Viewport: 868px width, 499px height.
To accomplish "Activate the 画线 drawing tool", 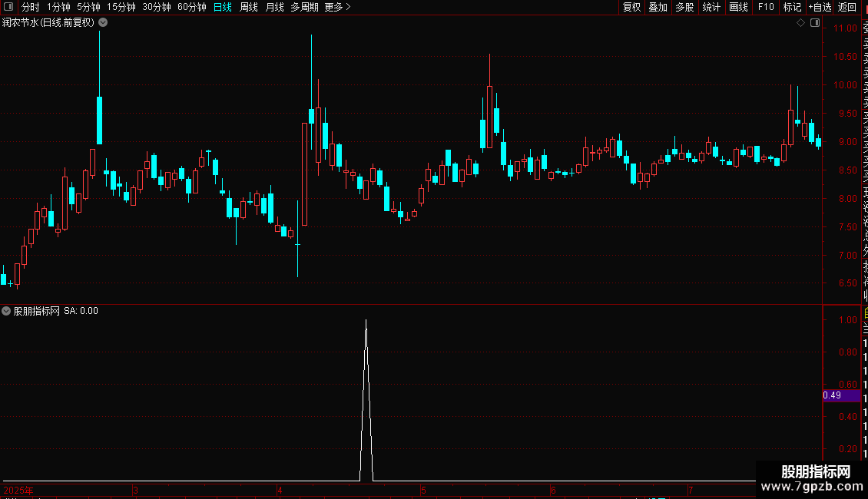I will pos(738,7).
